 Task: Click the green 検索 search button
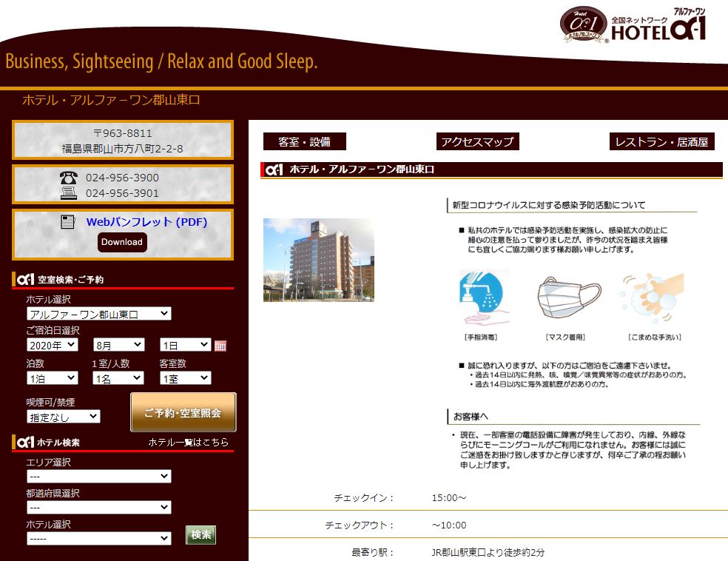coord(200,534)
